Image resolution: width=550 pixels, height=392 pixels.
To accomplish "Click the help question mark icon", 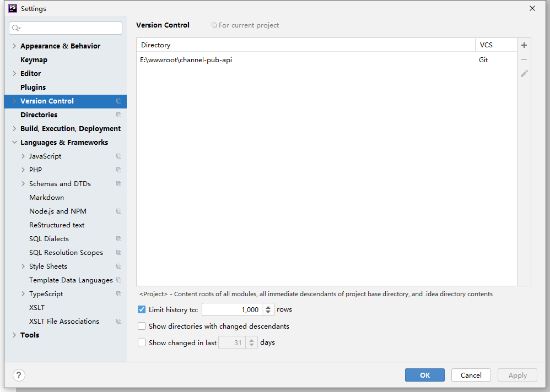I will [x=19, y=375].
